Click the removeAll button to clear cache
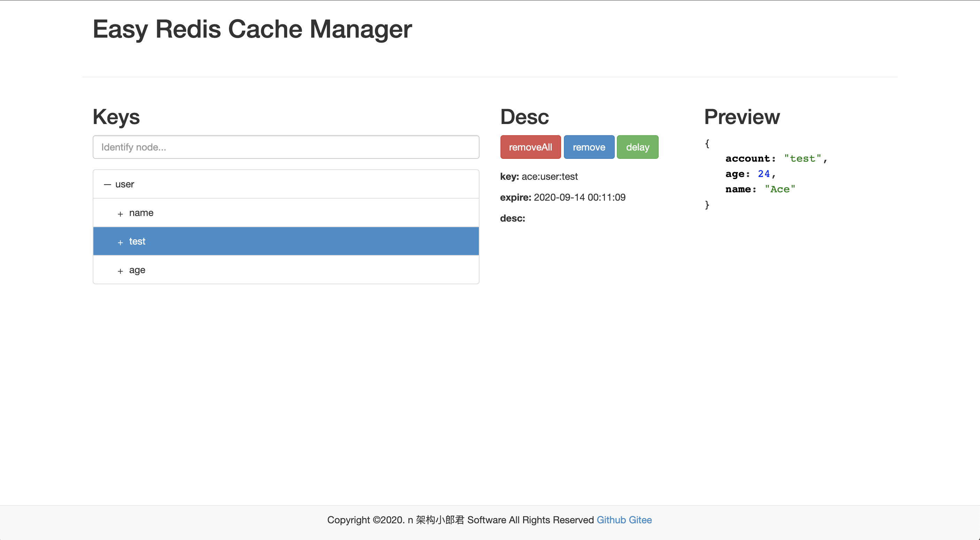 pos(529,146)
